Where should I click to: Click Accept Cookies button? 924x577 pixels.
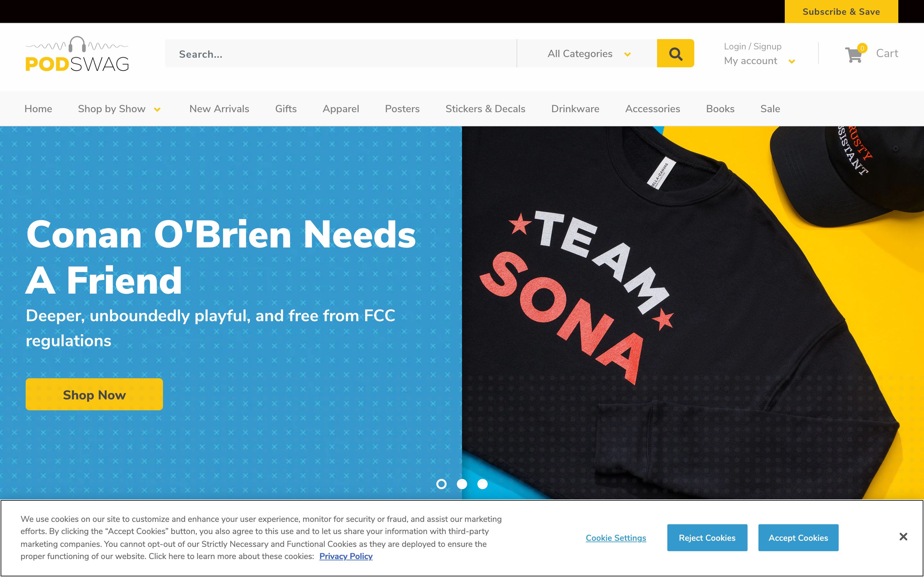(798, 538)
